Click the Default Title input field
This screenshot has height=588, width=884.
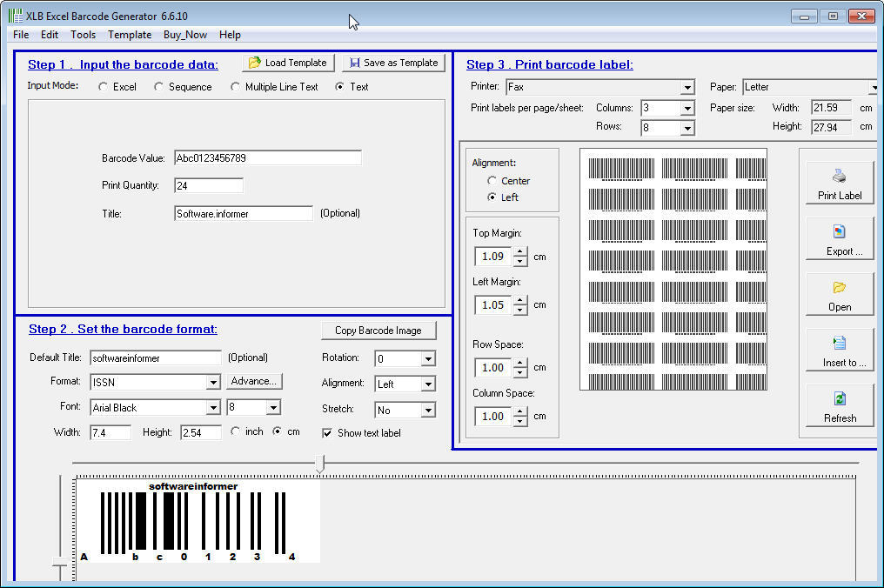[x=156, y=358]
